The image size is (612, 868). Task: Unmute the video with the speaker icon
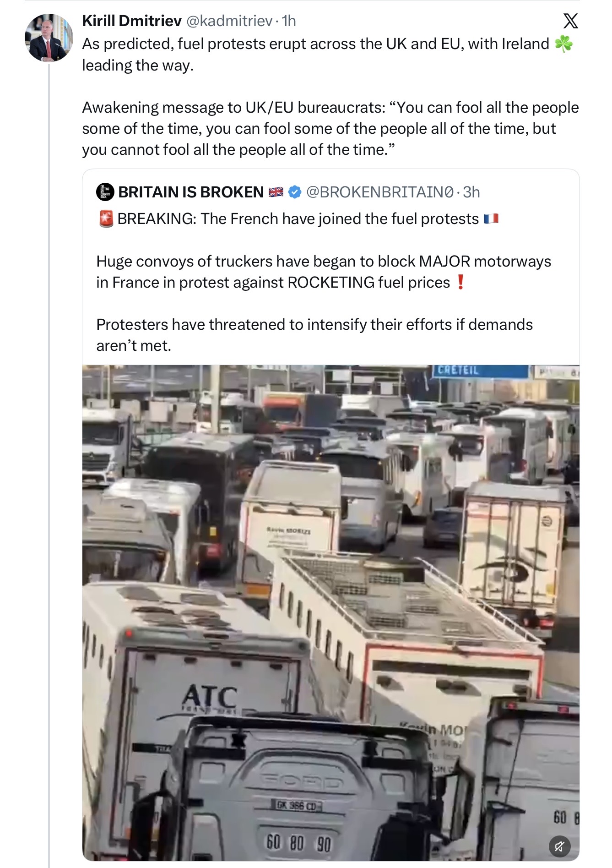(x=559, y=846)
